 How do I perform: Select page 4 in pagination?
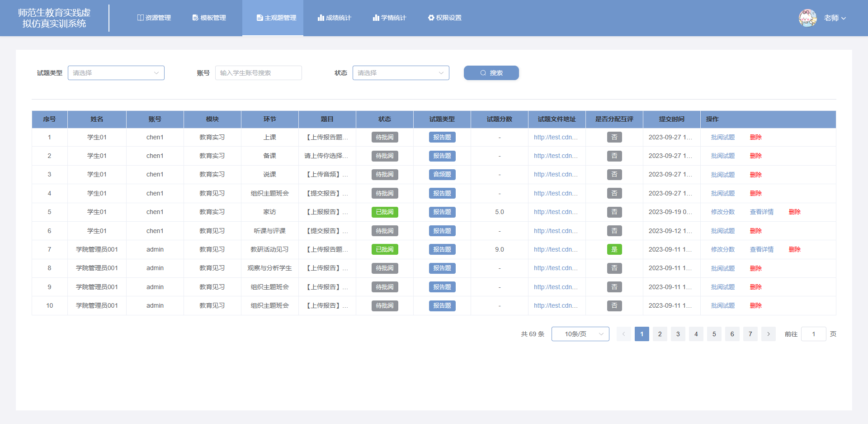click(696, 334)
